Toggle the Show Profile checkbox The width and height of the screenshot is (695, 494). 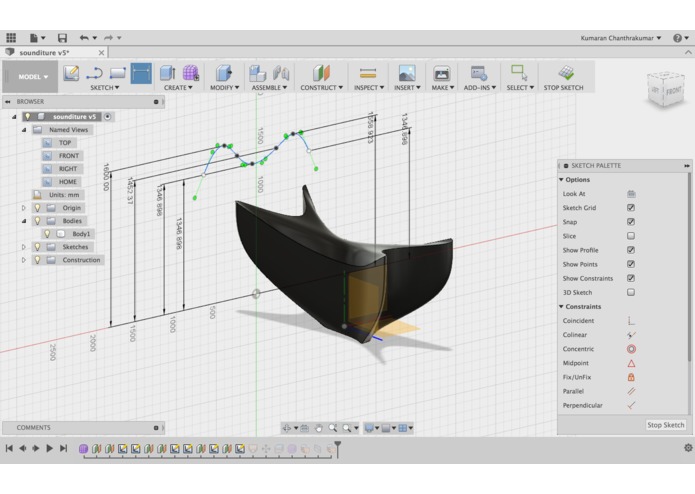click(631, 250)
